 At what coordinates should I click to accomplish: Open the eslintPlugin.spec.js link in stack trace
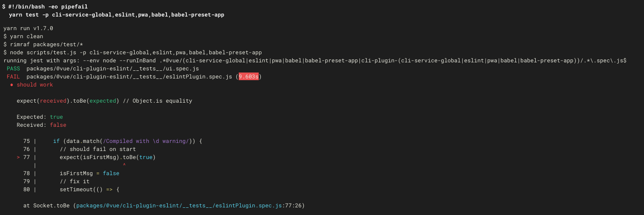pyautogui.click(x=179, y=206)
